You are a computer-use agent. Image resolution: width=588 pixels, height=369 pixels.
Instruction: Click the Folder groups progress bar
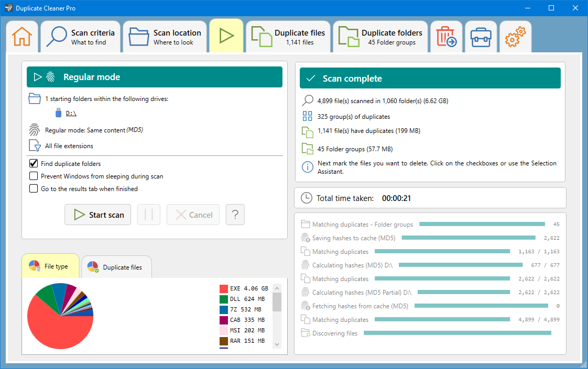pos(482,224)
